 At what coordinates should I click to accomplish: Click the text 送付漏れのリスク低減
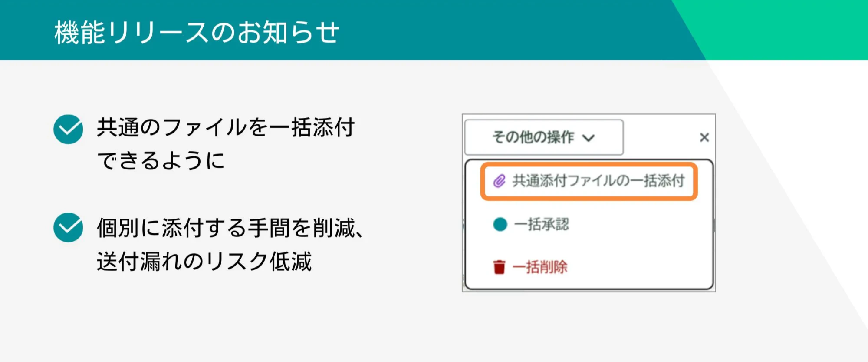click(x=204, y=262)
